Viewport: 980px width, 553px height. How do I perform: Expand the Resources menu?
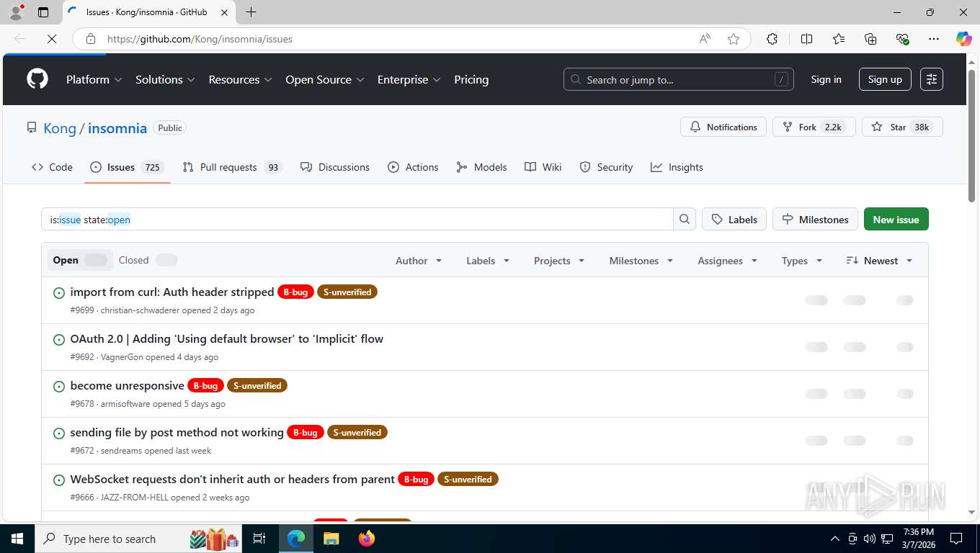coord(240,80)
